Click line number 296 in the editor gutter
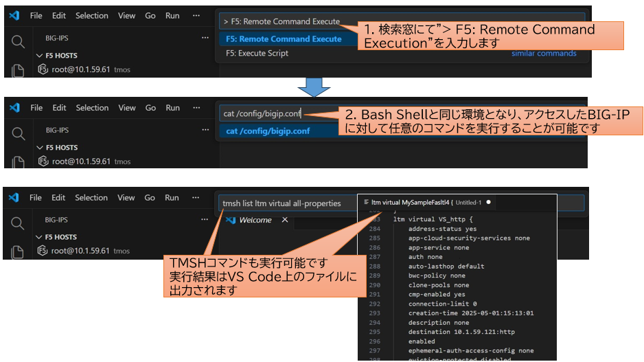The height and width of the screenshot is (362, 644). 375,341
